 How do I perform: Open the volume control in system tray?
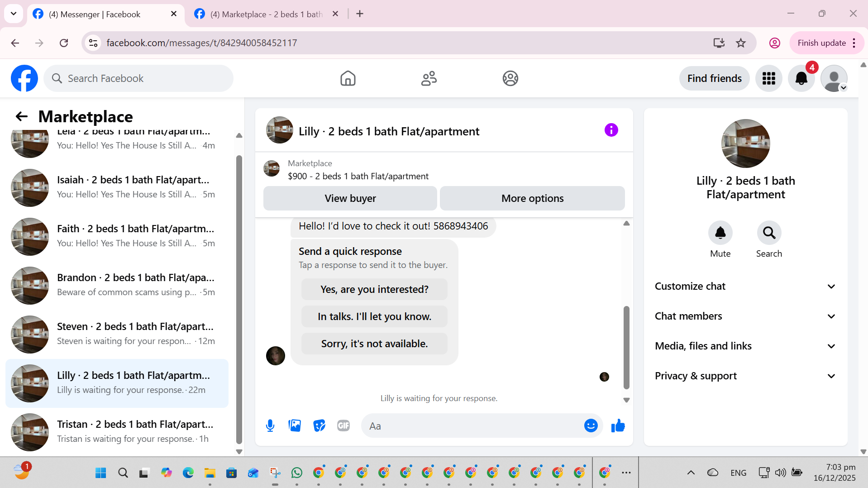coord(780,473)
